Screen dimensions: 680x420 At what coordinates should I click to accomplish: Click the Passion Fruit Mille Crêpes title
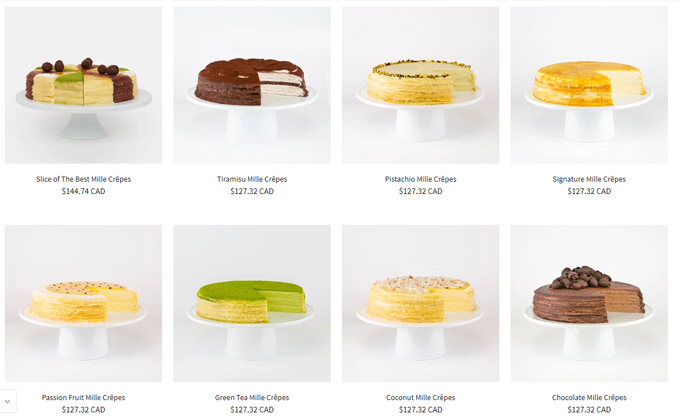click(x=83, y=397)
